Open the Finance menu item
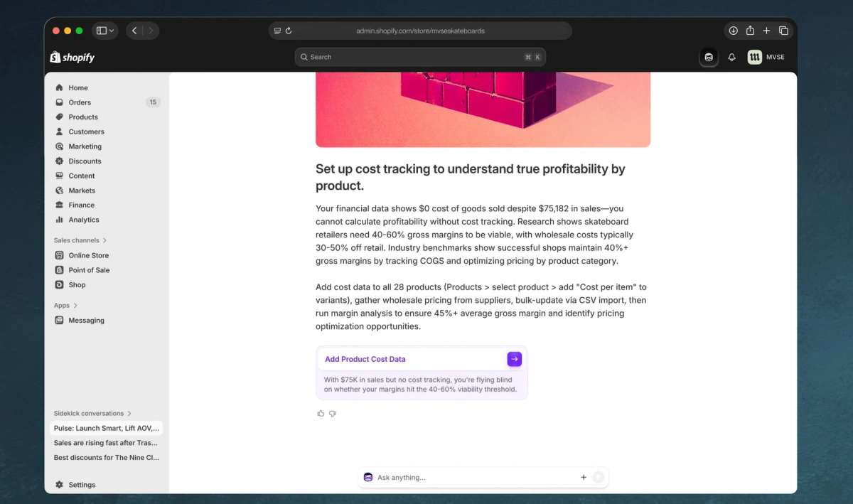Viewport: 853px width, 504px height. tap(108, 205)
